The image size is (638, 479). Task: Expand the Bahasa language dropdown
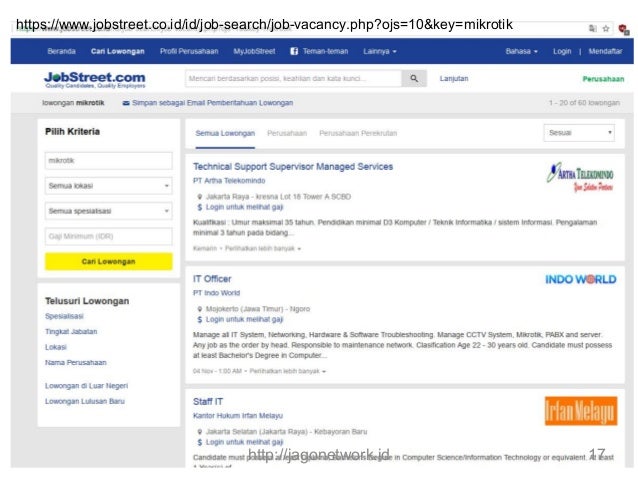521,51
